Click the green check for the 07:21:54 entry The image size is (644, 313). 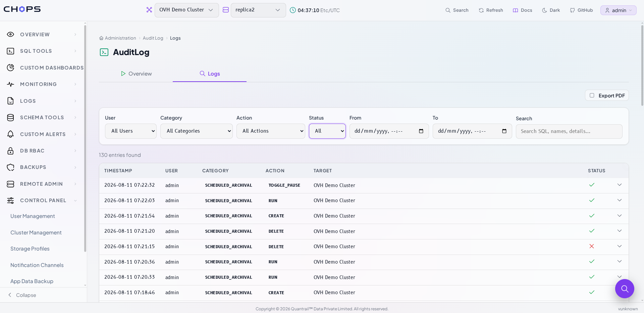tap(592, 216)
